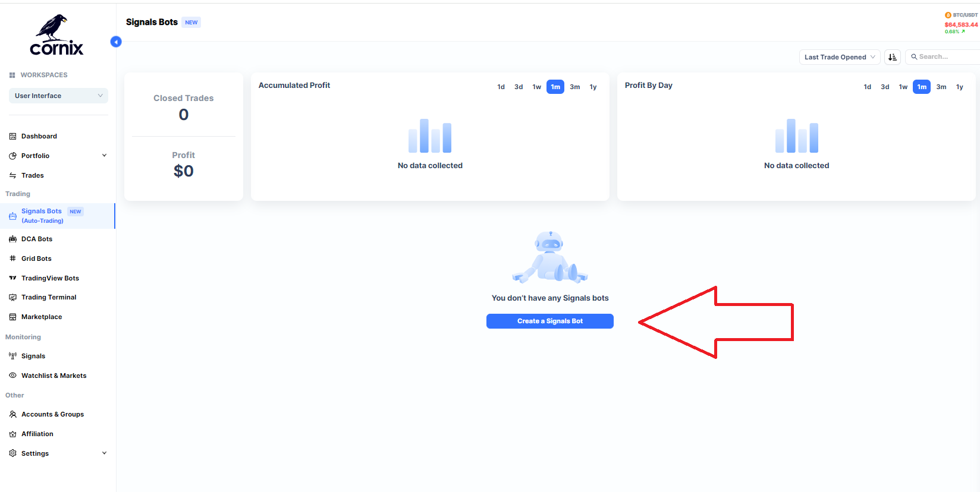Screen dimensions: 980x492
Task: Open the Last Trade Opened sort dropdown
Action: 839,57
